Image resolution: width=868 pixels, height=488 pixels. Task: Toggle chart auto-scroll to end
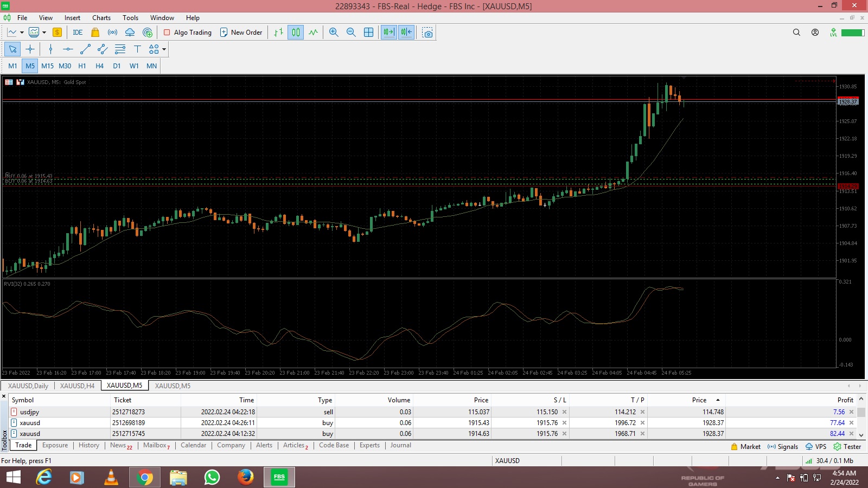point(389,33)
